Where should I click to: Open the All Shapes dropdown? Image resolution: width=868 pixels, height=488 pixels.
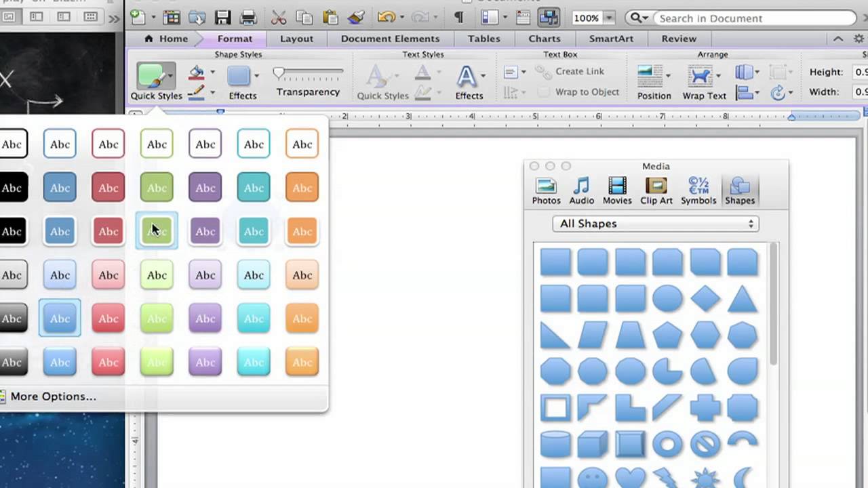[656, 224]
